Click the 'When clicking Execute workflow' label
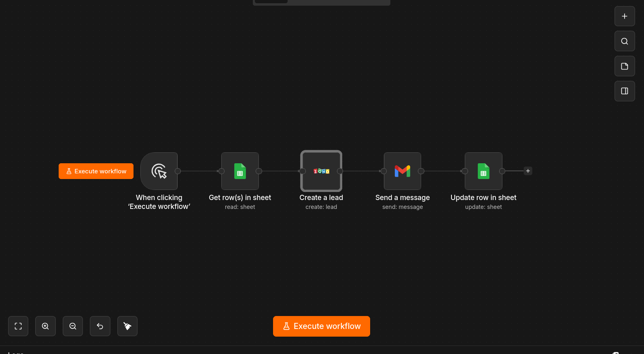This screenshot has height=354, width=644. click(159, 202)
